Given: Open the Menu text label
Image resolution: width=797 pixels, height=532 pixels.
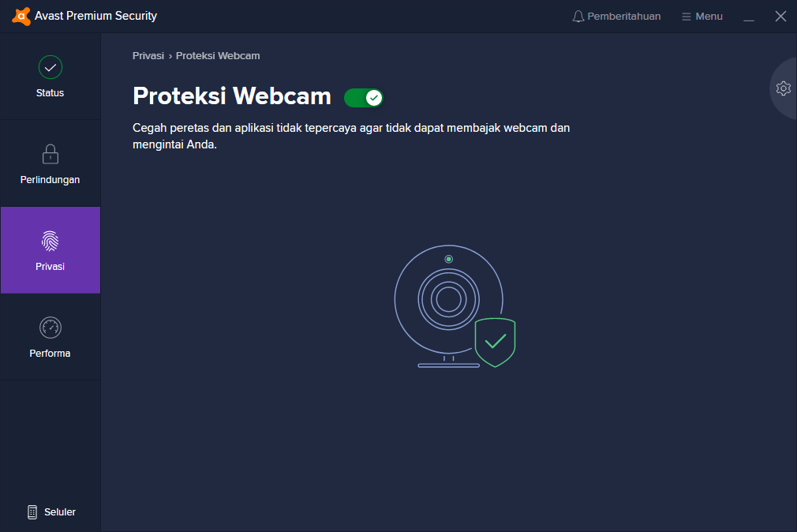Looking at the screenshot, I should [x=709, y=17].
